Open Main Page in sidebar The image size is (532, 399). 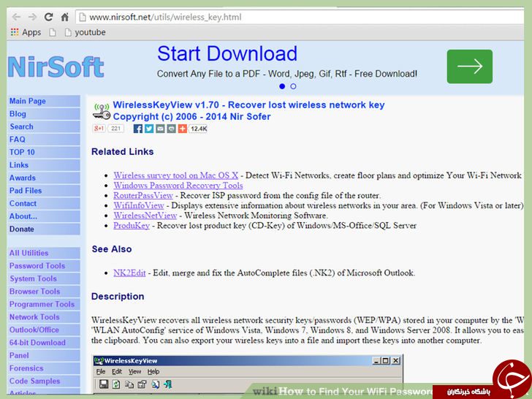coord(44,101)
